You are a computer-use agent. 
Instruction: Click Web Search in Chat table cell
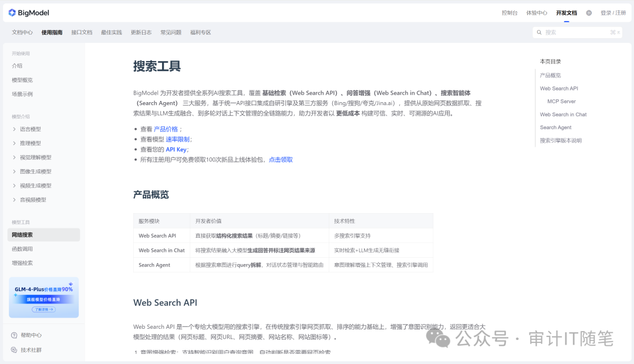point(162,250)
